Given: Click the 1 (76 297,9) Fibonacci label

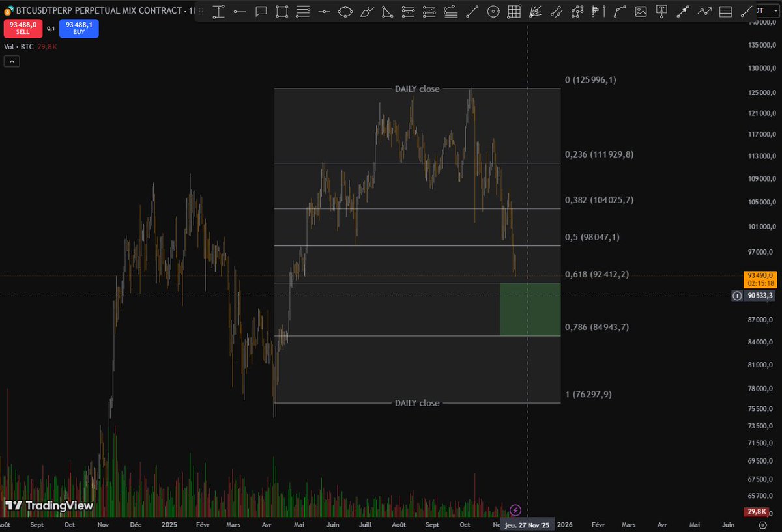Looking at the screenshot, I should (588, 394).
